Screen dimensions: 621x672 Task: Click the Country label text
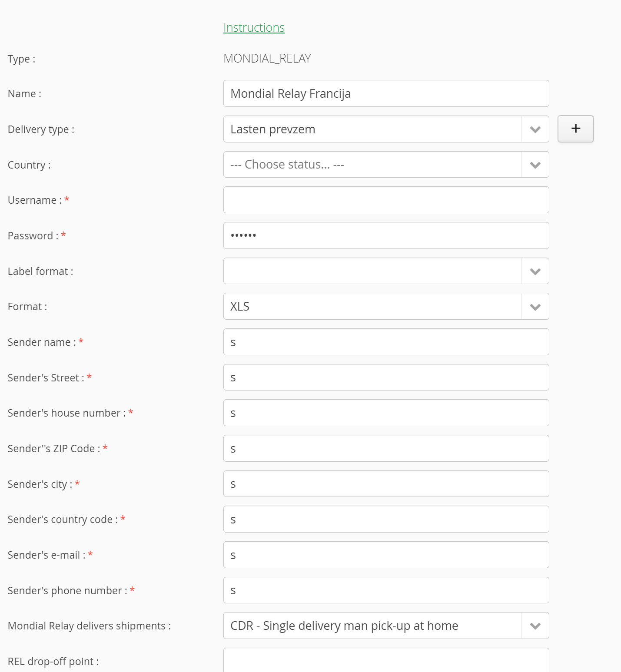[29, 165]
